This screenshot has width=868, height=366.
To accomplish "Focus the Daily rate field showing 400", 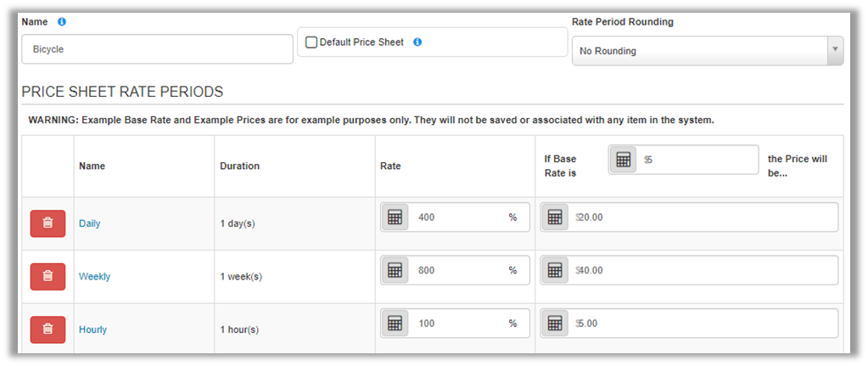I will [x=458, y=217].
